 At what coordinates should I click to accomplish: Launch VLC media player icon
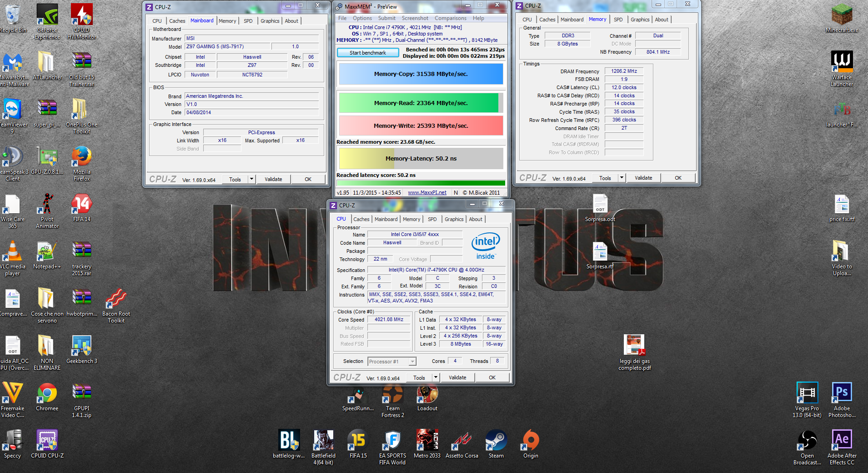pyautogui.click(x=13, y=258)
